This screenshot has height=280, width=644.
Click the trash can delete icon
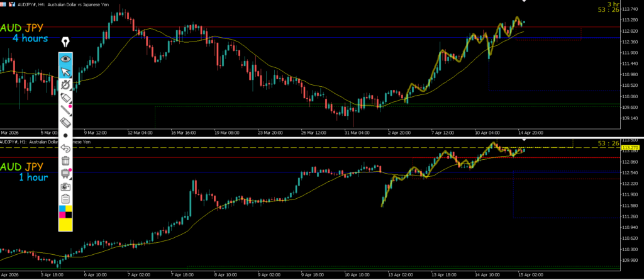pos(65,161)
